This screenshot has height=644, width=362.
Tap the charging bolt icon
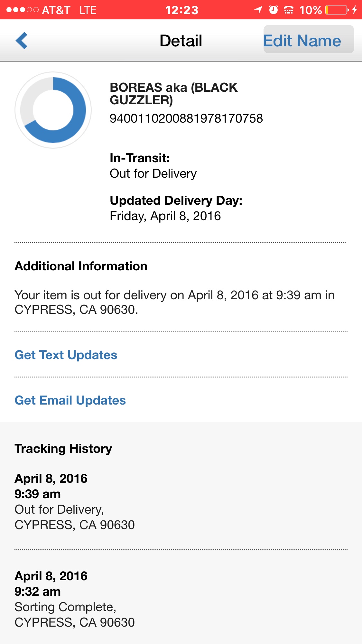click(355, 10)
